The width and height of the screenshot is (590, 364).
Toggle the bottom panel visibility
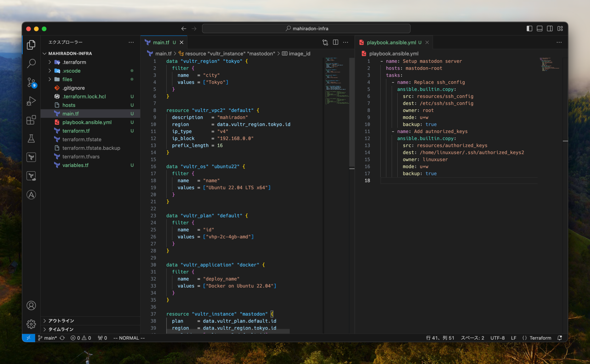tap(539, 29)
